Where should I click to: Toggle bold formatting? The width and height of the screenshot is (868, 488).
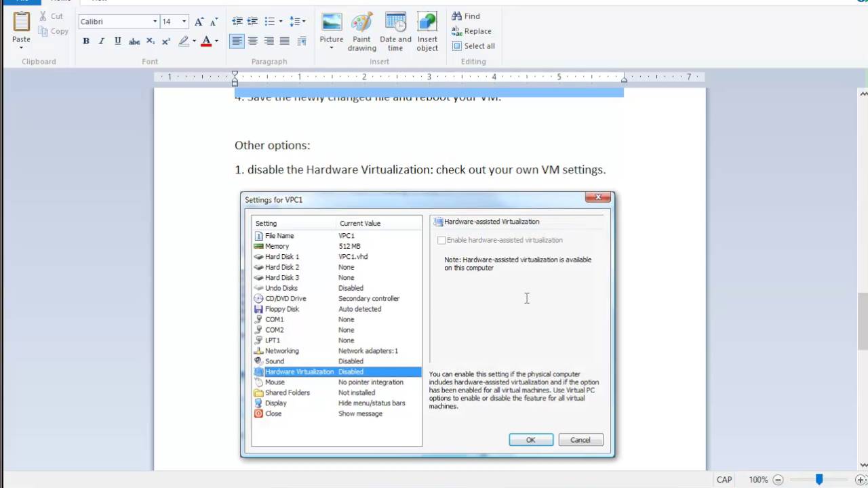(86, 41)
